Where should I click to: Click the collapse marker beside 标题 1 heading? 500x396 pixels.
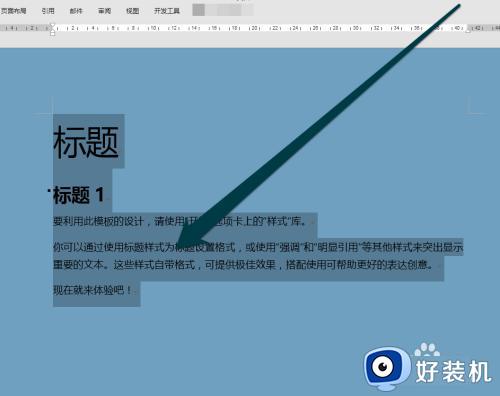[49, 190]
